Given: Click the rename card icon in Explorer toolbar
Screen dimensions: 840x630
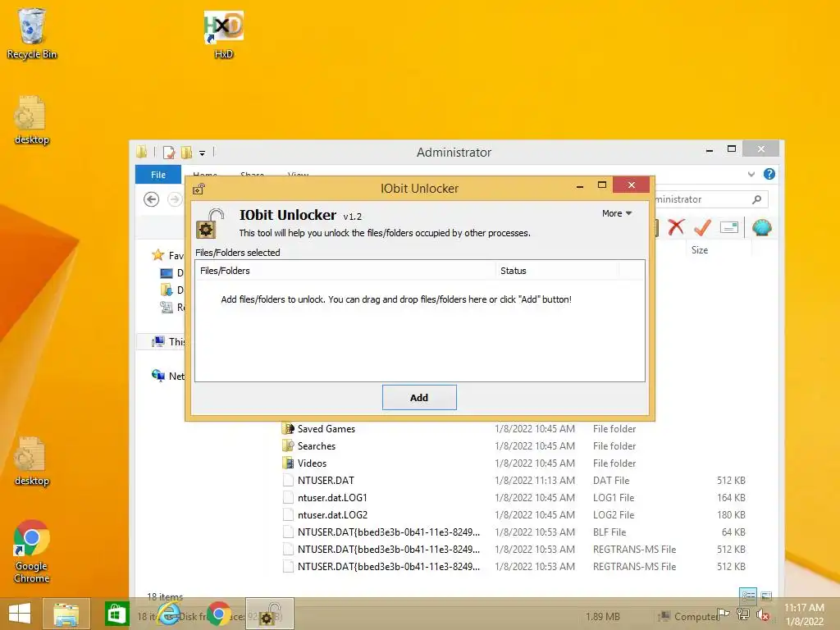Looking at the screenshot, I should [729, 227].
